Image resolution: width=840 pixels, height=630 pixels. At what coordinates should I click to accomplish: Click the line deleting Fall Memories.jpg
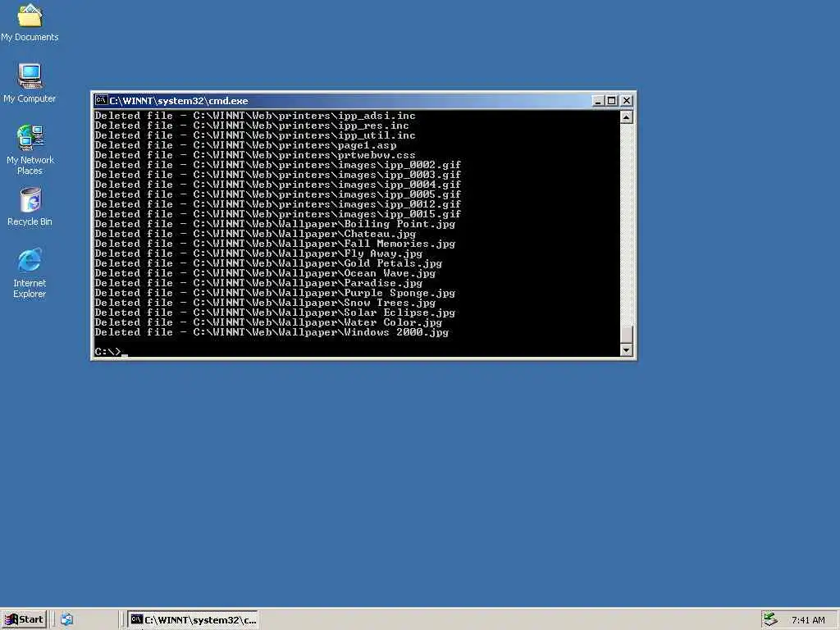tap(275, 244)
